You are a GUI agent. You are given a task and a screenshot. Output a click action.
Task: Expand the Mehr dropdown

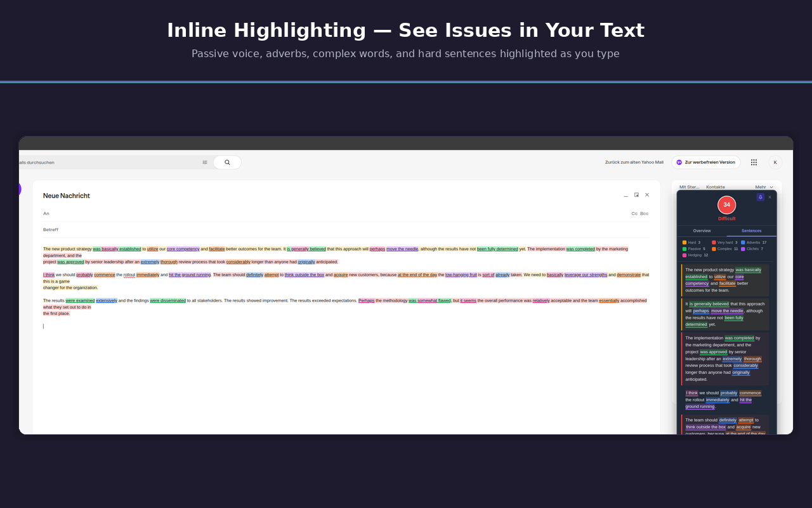pyautogui.click(x=761, y=187)
